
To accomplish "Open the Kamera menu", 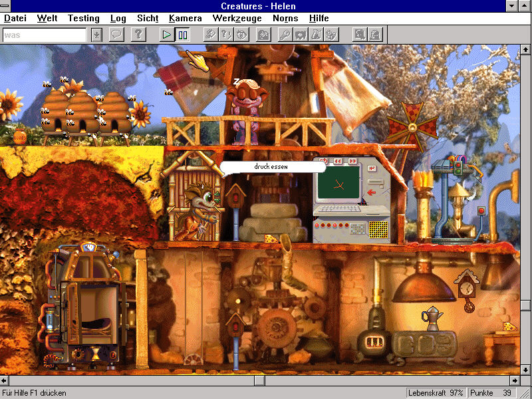I will click(x=186, y=18).
